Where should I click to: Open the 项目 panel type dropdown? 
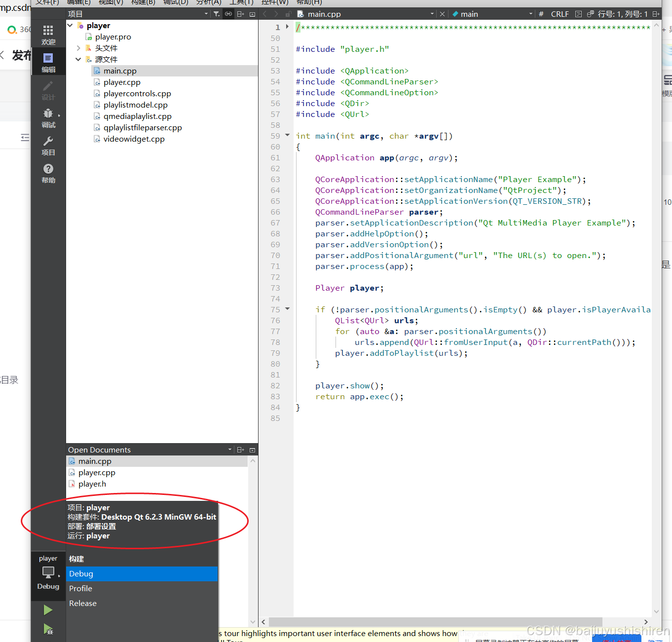[206, 14]
